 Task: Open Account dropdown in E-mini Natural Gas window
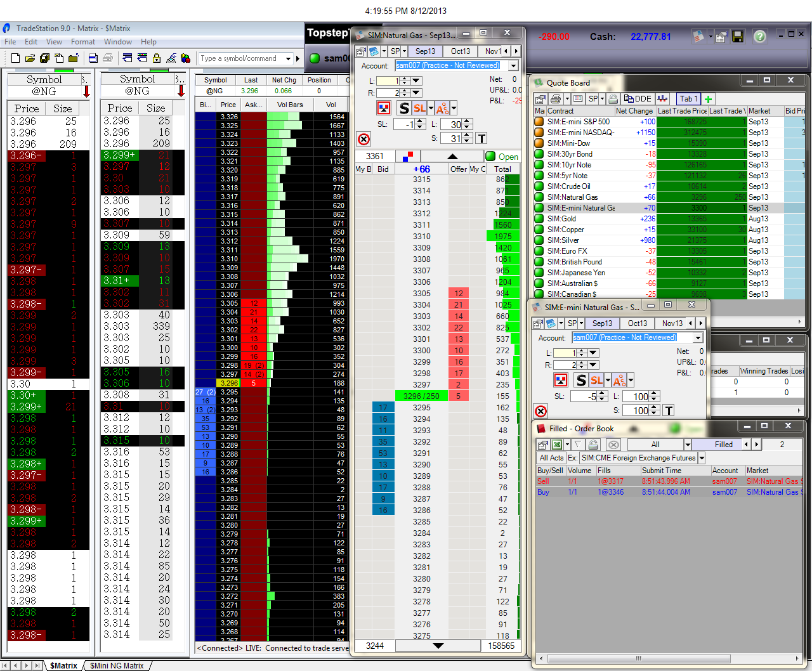point(698,337)
